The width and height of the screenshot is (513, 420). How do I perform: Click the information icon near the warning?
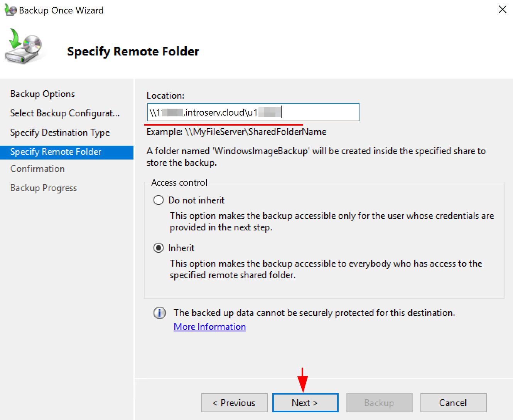pos(159,313)
